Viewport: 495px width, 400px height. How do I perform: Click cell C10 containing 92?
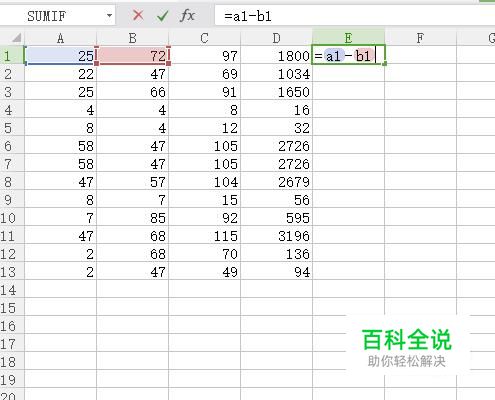coord(204,217)
